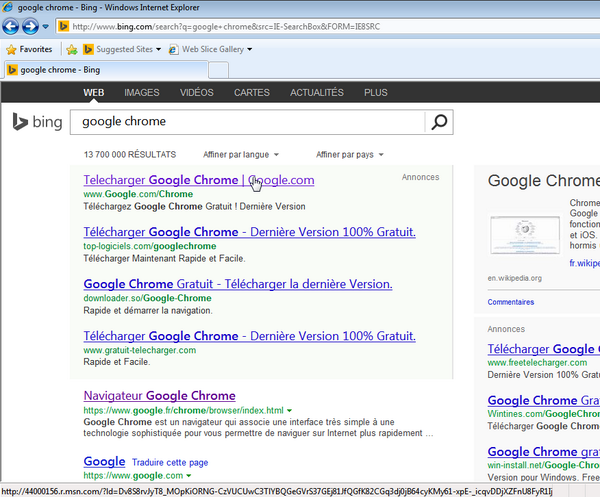This screenshot has width=600, height=497.
Task: Expand the 'Affiner par langue' dropdown
Action: tap(241, 155)
